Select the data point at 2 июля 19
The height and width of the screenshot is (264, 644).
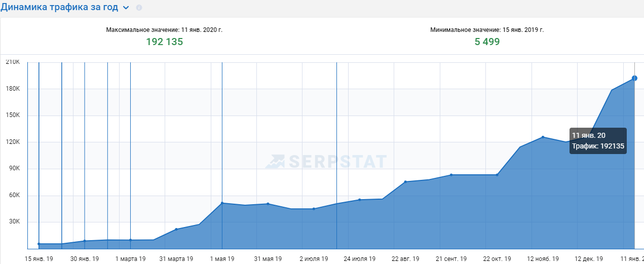[314, 209]
